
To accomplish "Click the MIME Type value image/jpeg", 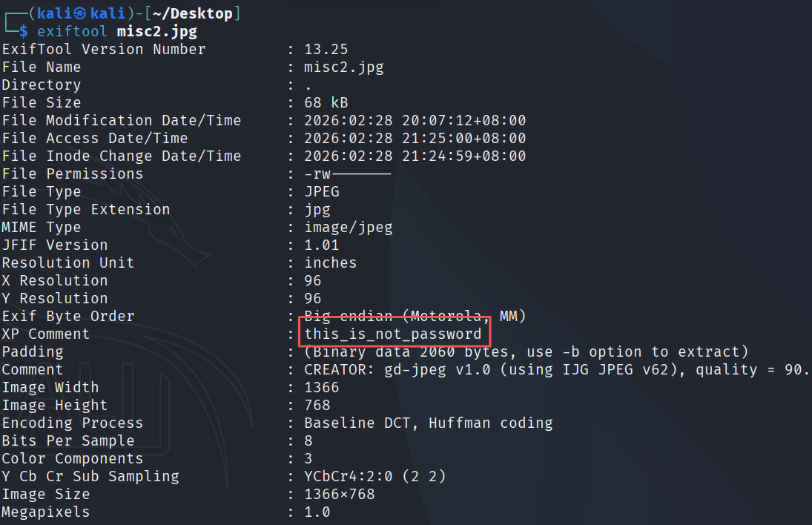I will click(349, 228).
